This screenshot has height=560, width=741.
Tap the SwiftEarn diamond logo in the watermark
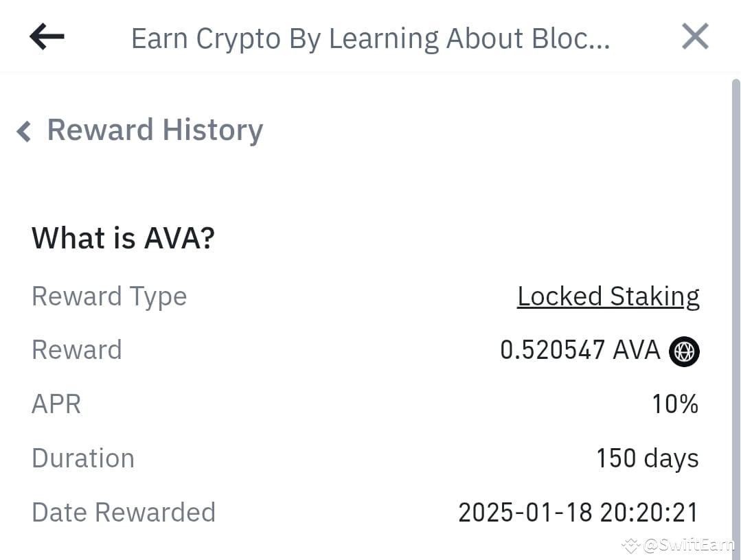(x=630, y=546)
